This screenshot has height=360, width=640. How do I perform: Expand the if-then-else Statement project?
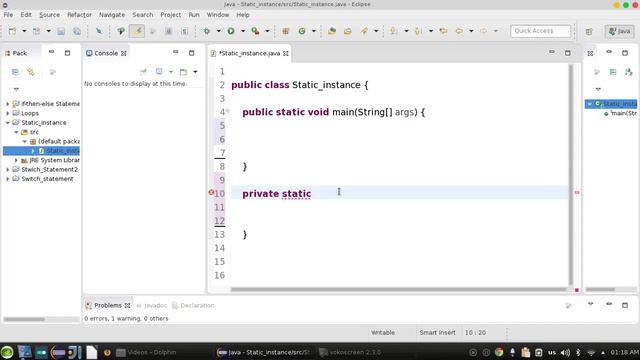[x=8, y=104]
